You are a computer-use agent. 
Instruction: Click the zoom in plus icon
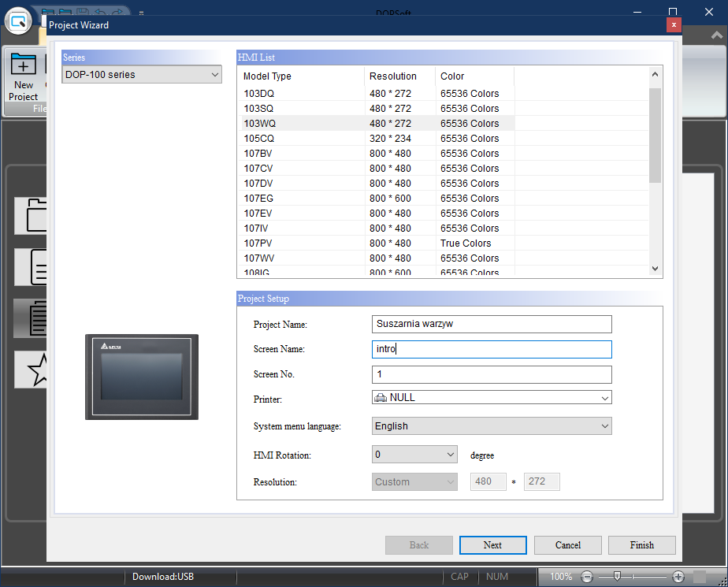pyautogui.click(x=678, y=577)
